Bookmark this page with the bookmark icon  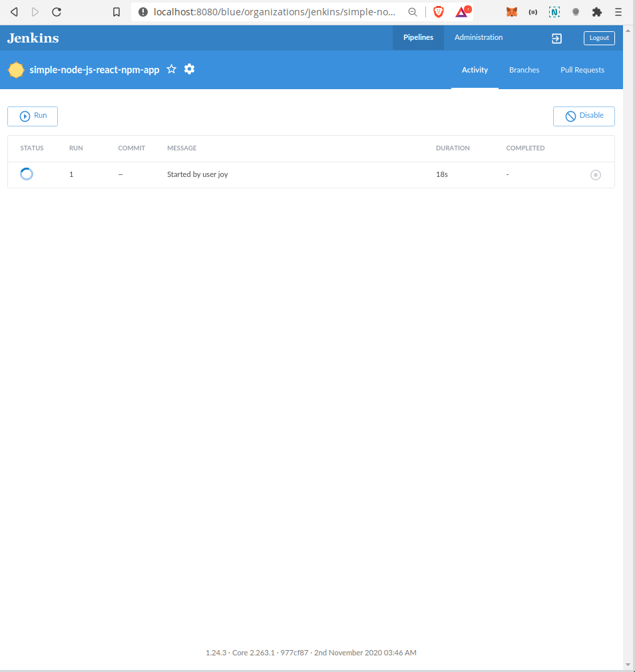tap(116, 12)
